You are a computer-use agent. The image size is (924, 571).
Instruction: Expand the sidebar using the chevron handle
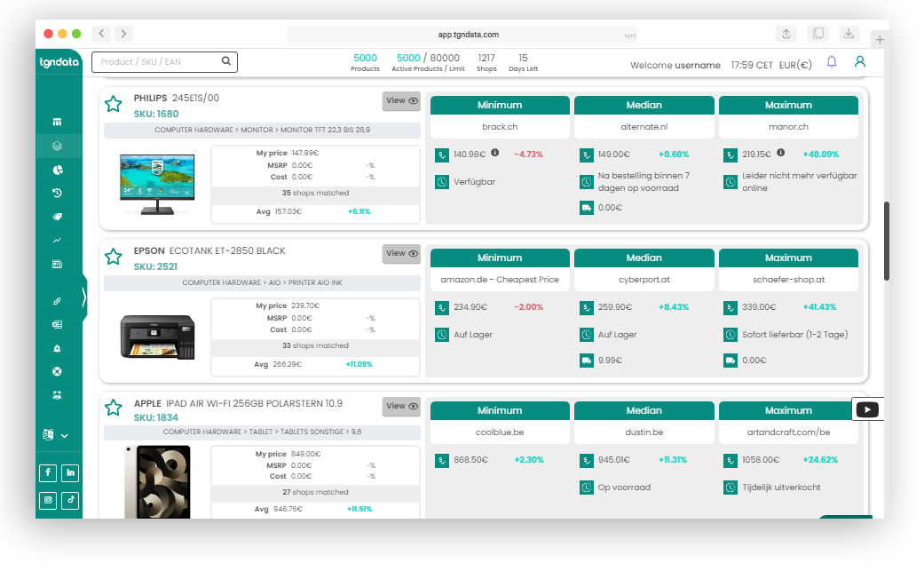click(x=83, y=297)
